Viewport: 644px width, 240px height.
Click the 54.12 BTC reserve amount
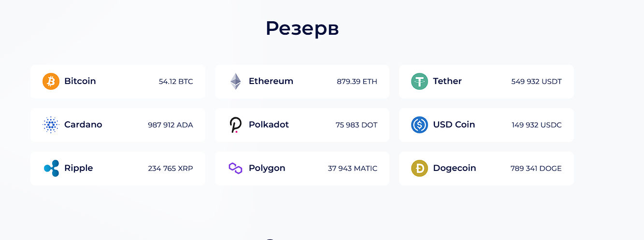coord(176,82)
